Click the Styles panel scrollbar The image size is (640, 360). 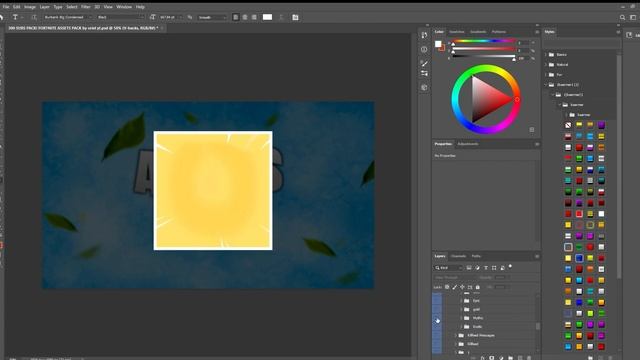coord(619,167)
